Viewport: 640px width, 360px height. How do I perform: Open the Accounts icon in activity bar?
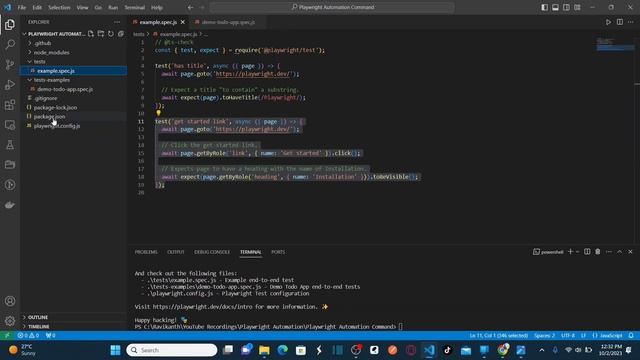10,301
